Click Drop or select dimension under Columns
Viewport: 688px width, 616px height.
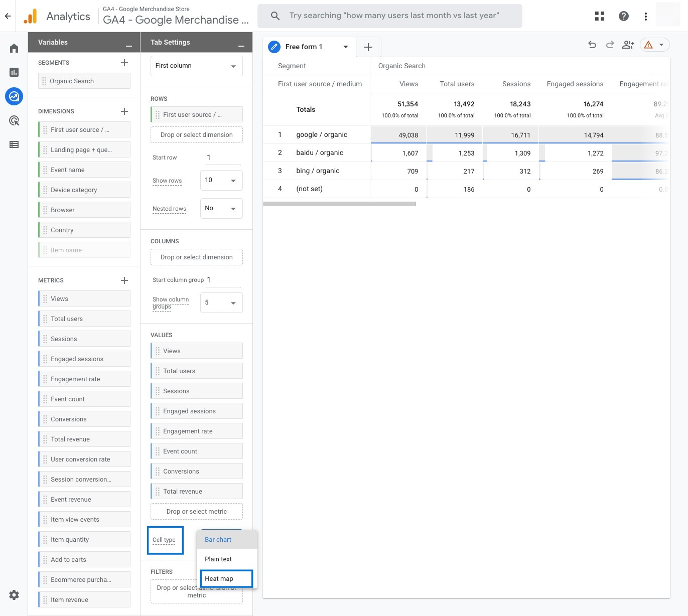pos(197,257)
